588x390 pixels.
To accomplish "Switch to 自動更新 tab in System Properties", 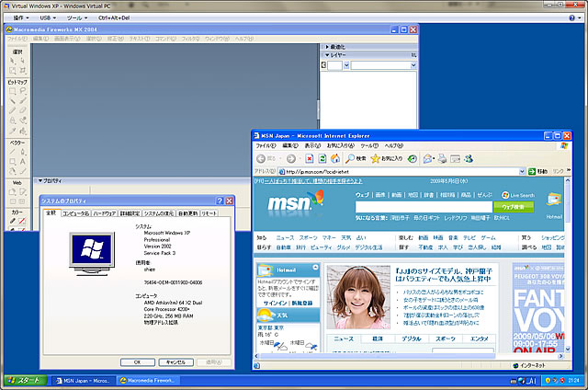I will click(x=187, y=213).
